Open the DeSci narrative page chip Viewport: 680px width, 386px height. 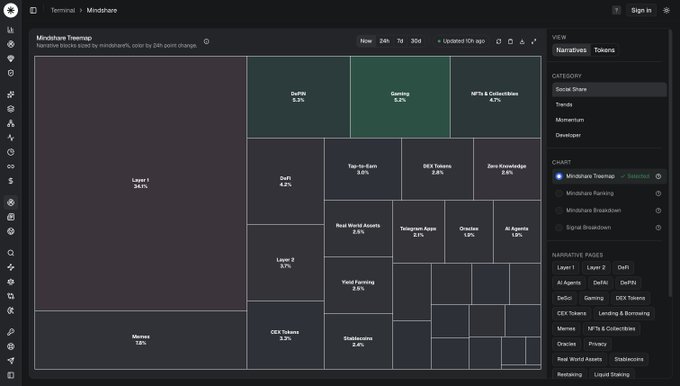(x=564, y=298)
